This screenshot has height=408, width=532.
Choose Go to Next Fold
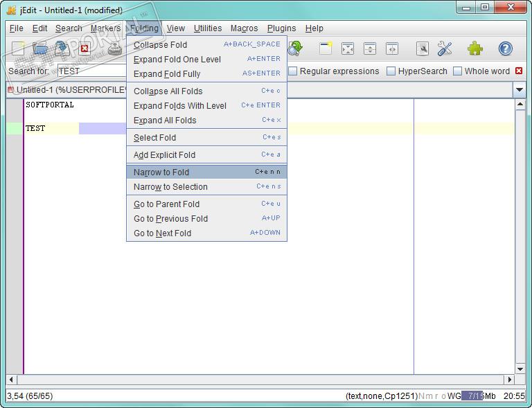click(x=206, y=233)
